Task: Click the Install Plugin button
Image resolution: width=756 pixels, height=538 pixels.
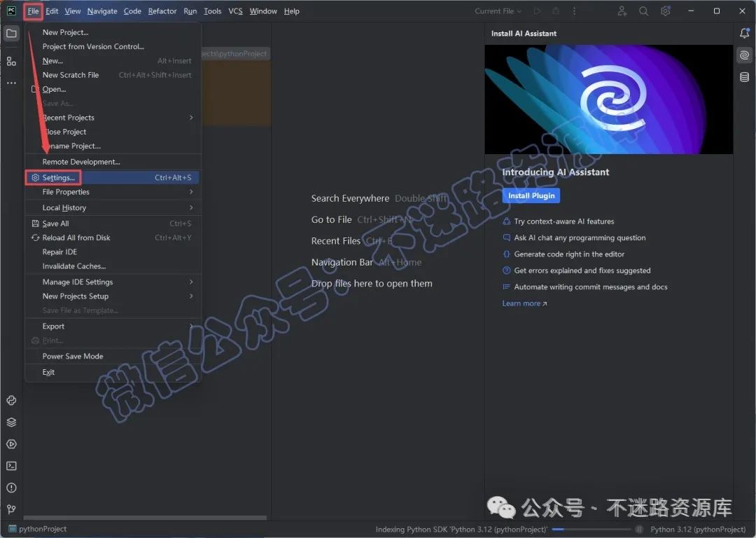Action: [x=531, y=196]
